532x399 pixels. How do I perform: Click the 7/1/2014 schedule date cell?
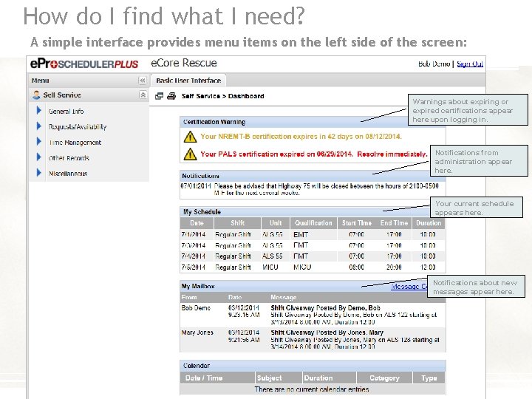193,234
